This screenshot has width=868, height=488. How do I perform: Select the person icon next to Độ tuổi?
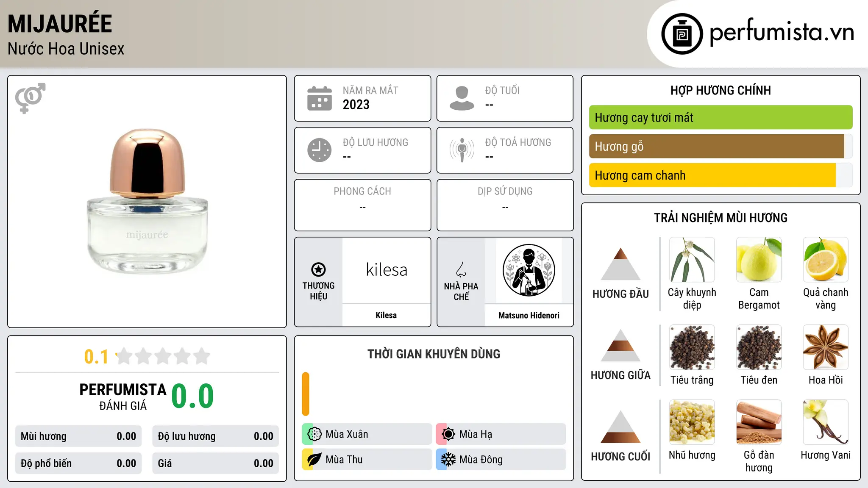(462, 98)
